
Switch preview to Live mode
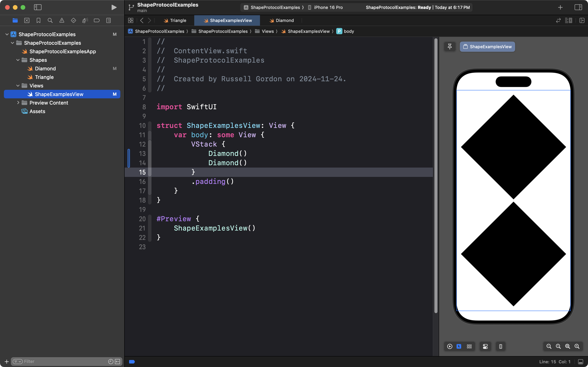(450, 346)
